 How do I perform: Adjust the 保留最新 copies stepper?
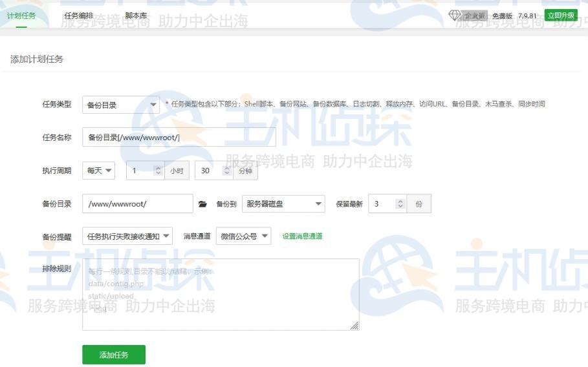(x=400, y=204)
